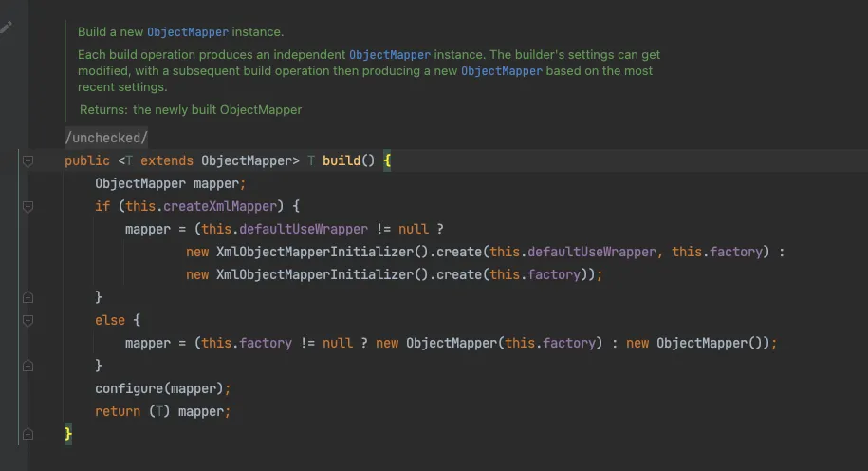The width and height of the screenshot is (868, 471).
Task: Collapse the if createXmlMapper block
Action: [28, 206]
